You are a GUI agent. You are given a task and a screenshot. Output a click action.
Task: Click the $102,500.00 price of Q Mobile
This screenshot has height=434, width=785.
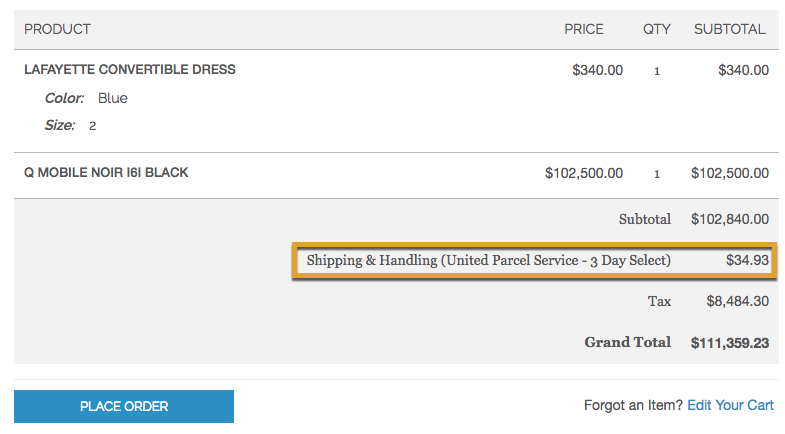pyautogui.click(x=584, y=172)
